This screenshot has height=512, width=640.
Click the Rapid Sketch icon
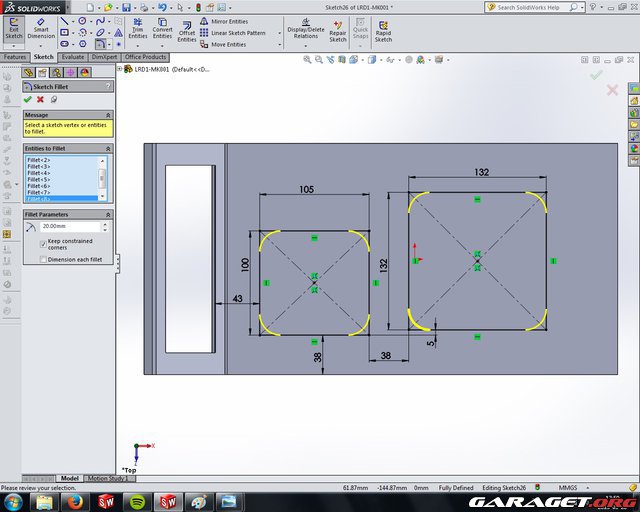point(383,30)
